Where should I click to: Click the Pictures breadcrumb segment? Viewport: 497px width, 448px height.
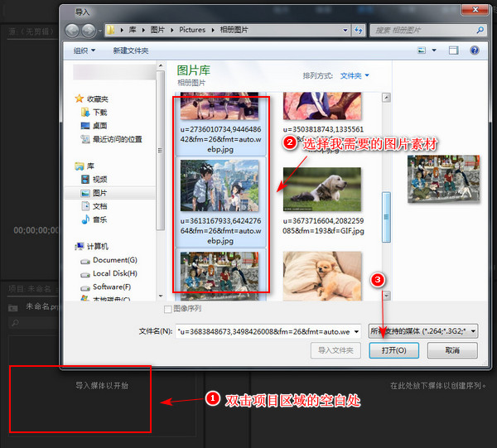coord(192,30)
